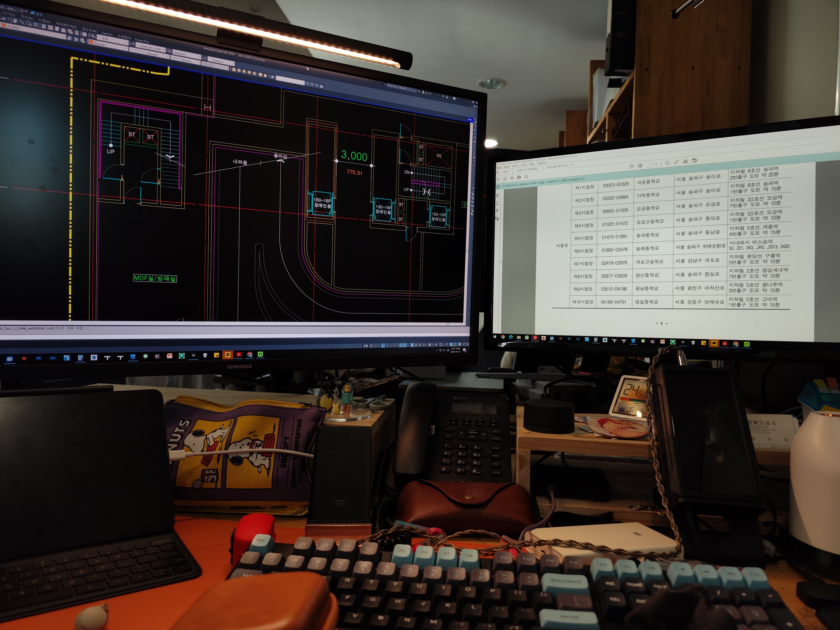Viewport: 840px width, 630px height.
Task: Open the Acrobat find magnifier
Action: tap(527, 177)
